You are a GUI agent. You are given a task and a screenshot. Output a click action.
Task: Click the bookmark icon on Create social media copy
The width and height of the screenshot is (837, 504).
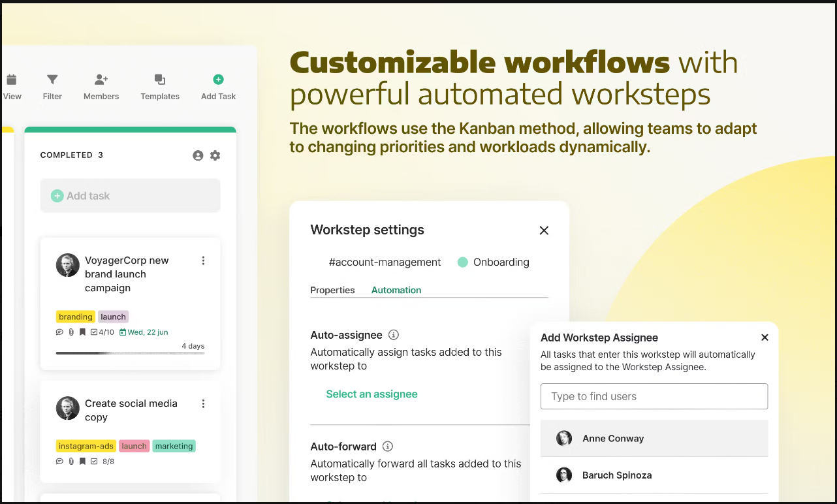tap(82, 462)
